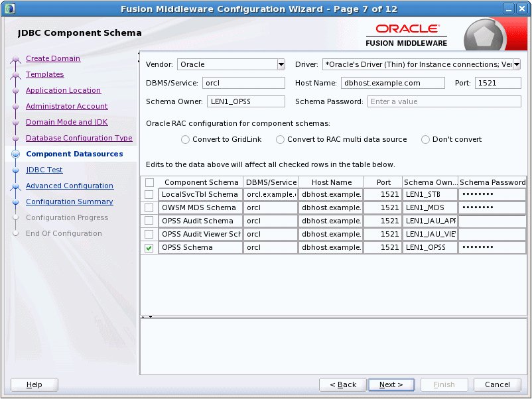Toggle the select-all checkbox in table header

point(149,182)
